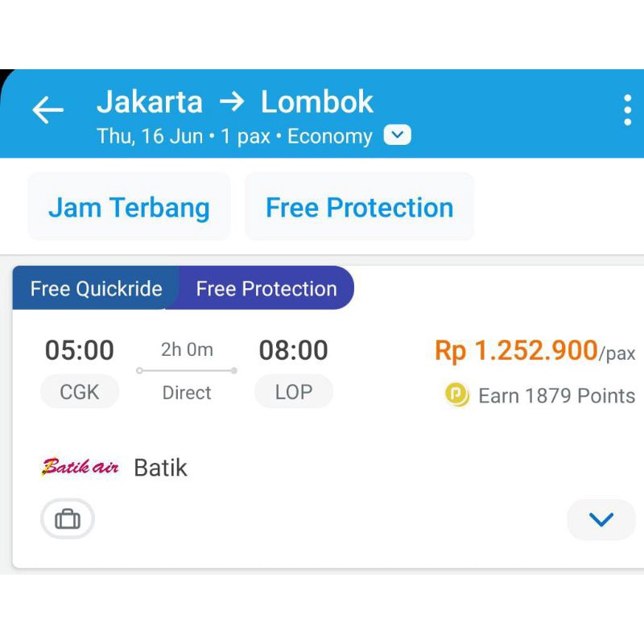The width and height of the screenshot is (644, 644).
Task: Toggle the Free Protection tag on the flight card
Action: 266,288
